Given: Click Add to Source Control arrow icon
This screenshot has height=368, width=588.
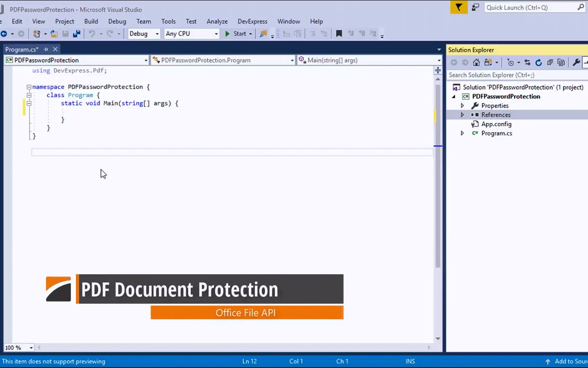Looking at the screenshot, I should tap(548, 362).
